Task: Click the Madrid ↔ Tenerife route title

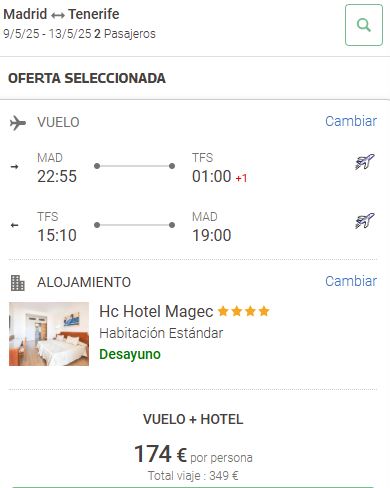Action: click(61, 14)
